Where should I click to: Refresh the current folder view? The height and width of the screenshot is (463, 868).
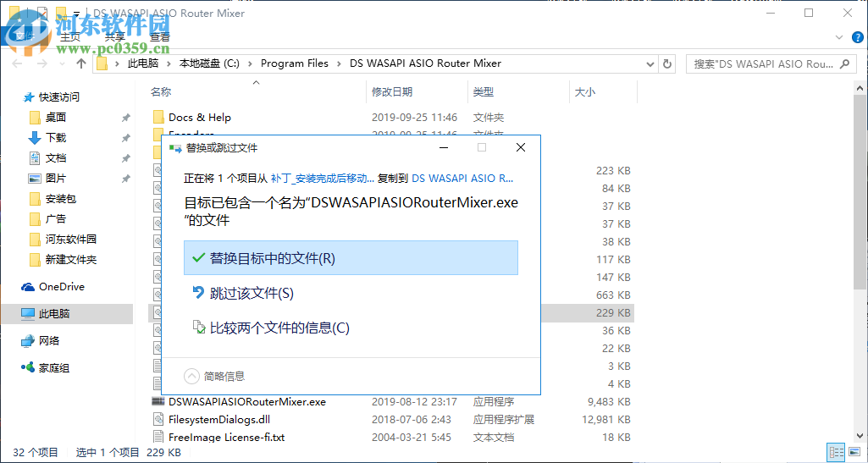(667, 64)
